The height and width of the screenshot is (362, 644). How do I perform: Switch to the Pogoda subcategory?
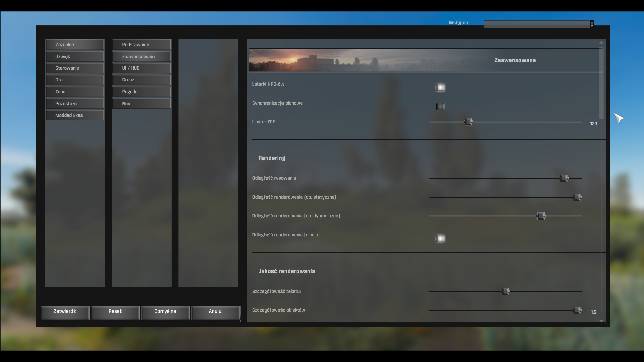141,92
